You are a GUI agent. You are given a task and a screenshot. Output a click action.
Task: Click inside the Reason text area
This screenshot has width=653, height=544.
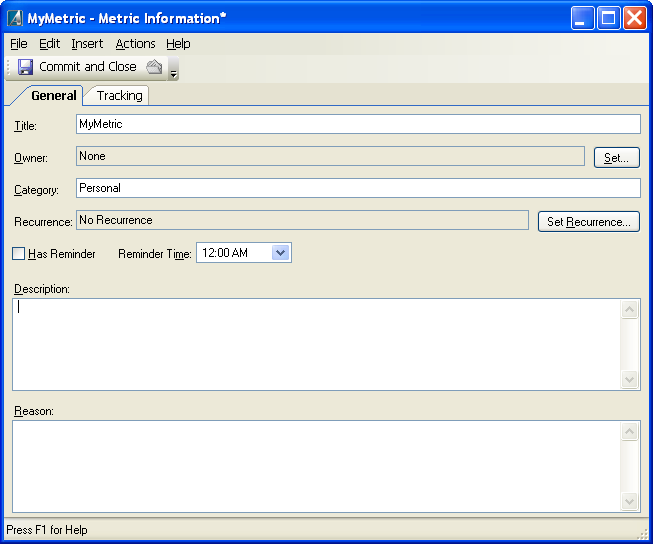click(317, 467)
